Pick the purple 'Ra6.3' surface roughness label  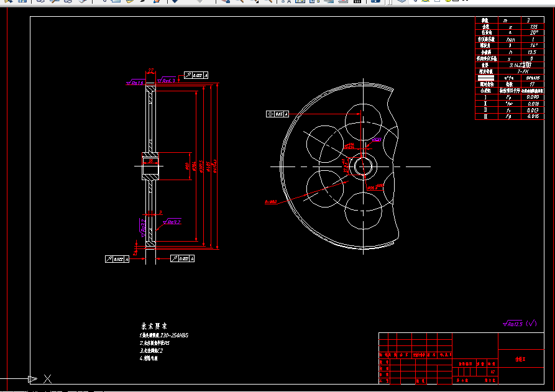point(167,80)
